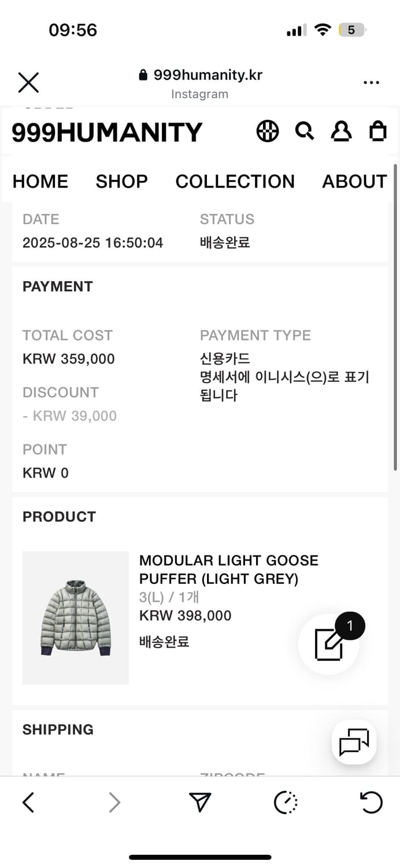This screenshot has width=400, height=868.
Task: Open the search icon in the header
Action: [305, 131]
